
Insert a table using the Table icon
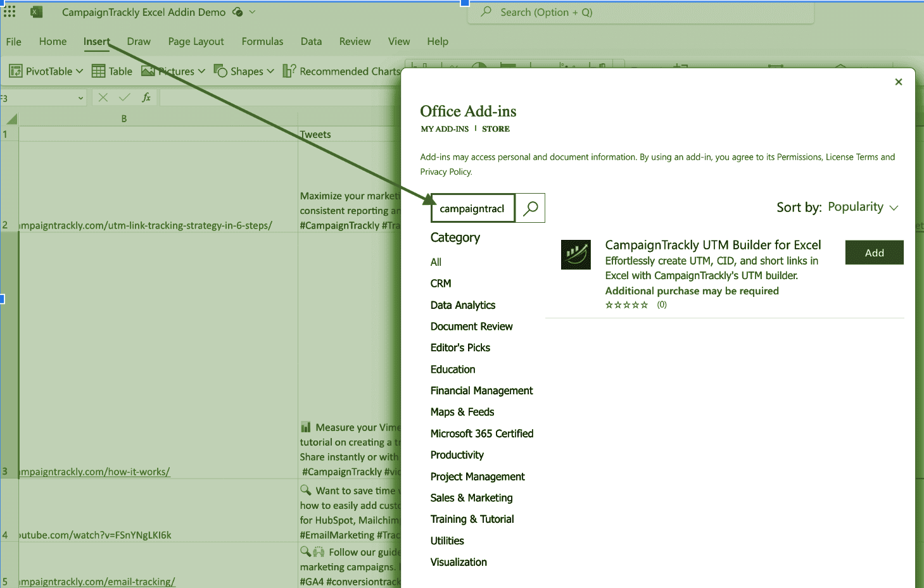point(100,71)
